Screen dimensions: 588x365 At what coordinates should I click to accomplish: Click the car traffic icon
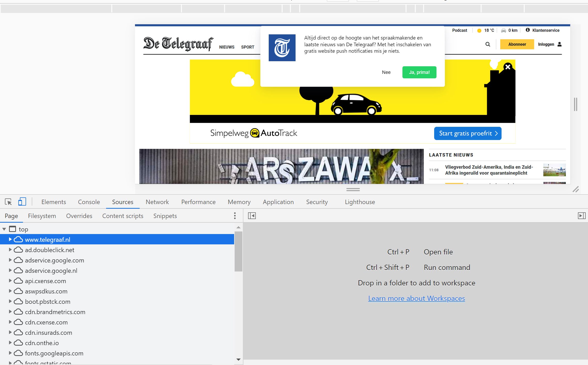click(503, 30)
